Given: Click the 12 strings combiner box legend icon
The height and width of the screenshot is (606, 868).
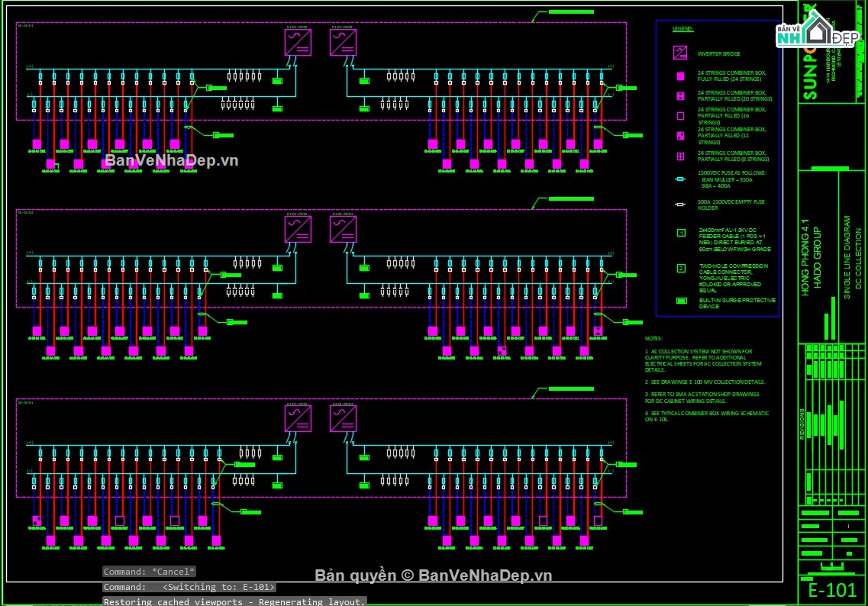Looking at the screenshot, I should 679,136.
